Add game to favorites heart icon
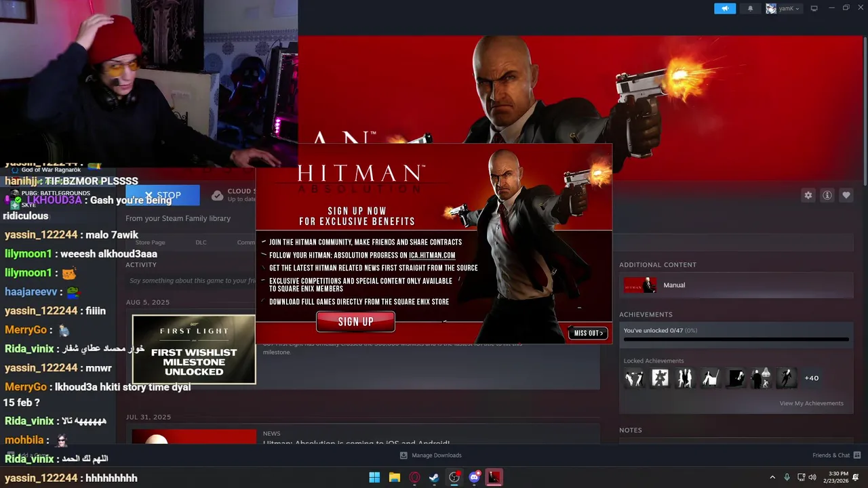Screen dimensions: 868x488 click(x=846, y=195)
